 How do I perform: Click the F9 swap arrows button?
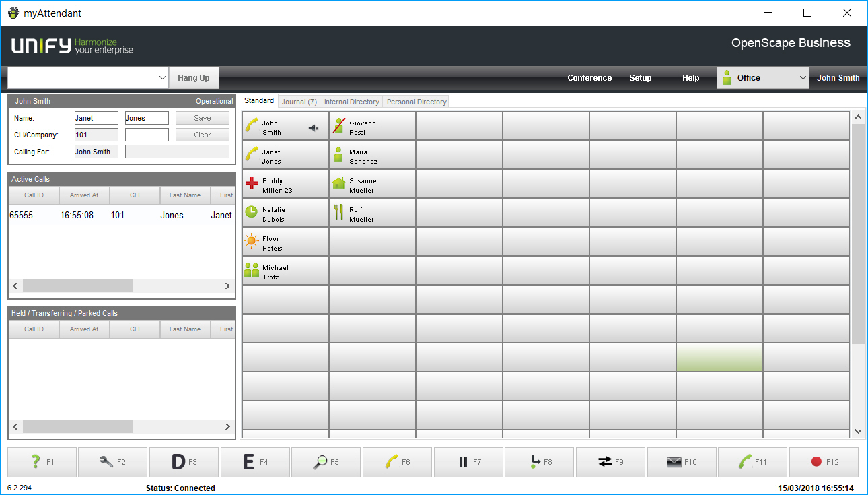(611, 462)
